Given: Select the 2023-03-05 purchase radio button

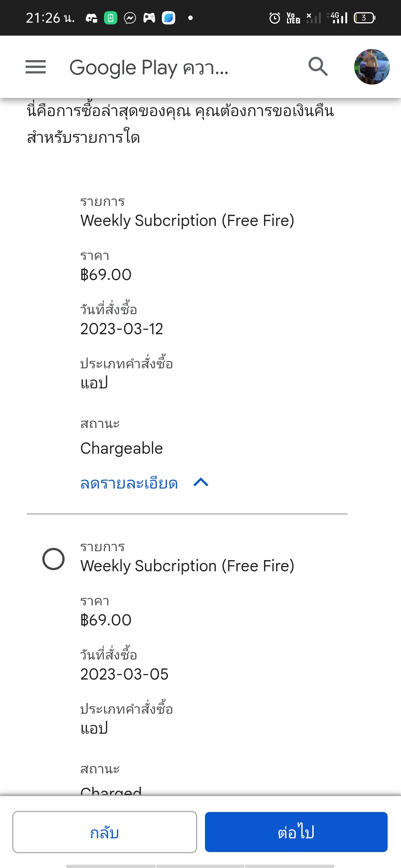Looking at the screenshot, I should pos(53,559).
